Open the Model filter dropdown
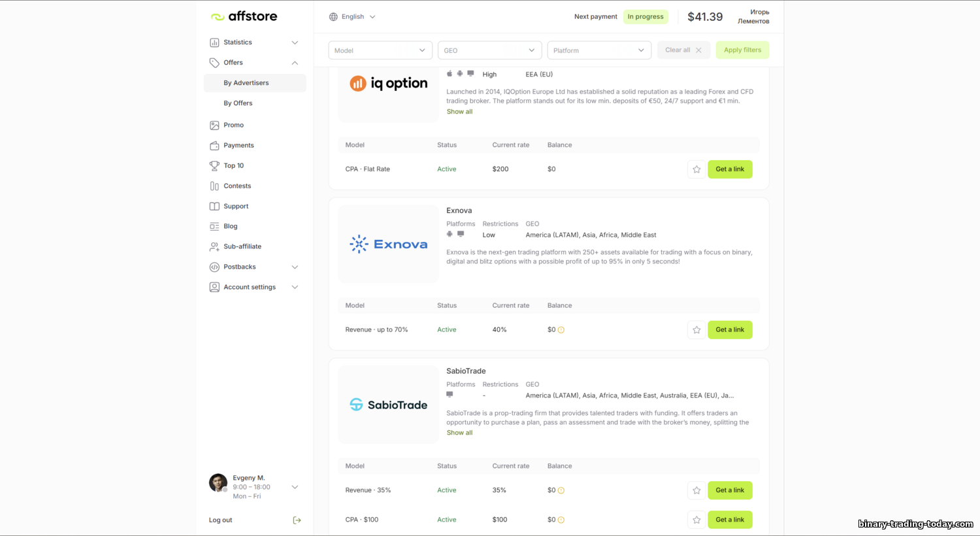 point(380,50)
